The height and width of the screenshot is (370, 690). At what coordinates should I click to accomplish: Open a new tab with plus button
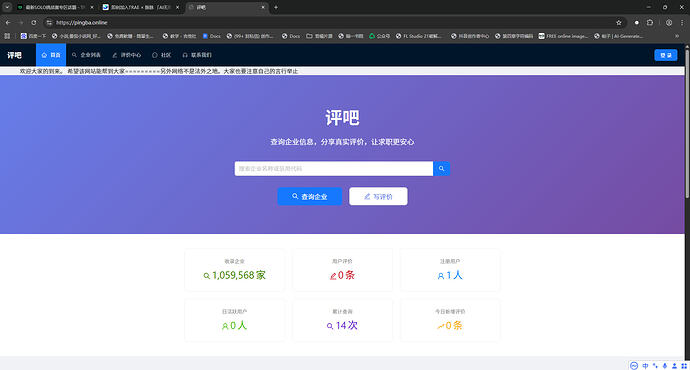click(x=276, y=7)
